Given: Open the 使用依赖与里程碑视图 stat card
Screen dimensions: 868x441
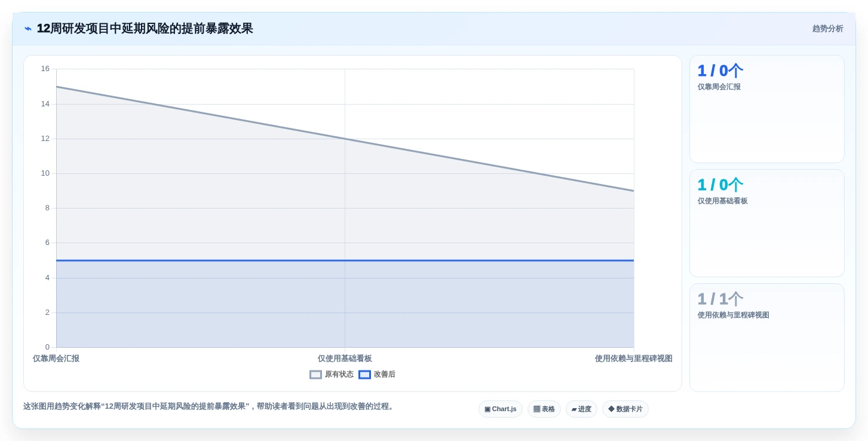Looking at the screenshot, I should 767,338.
